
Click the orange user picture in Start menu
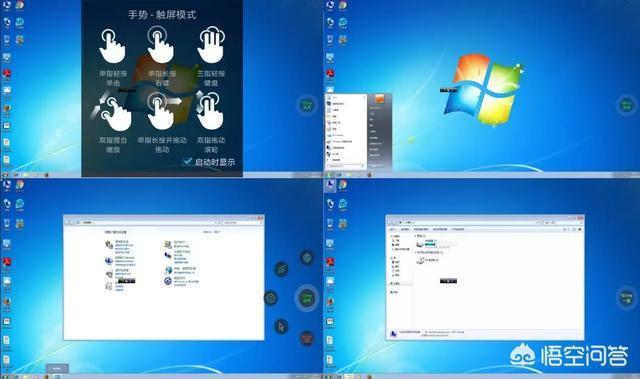pos(379,99)
